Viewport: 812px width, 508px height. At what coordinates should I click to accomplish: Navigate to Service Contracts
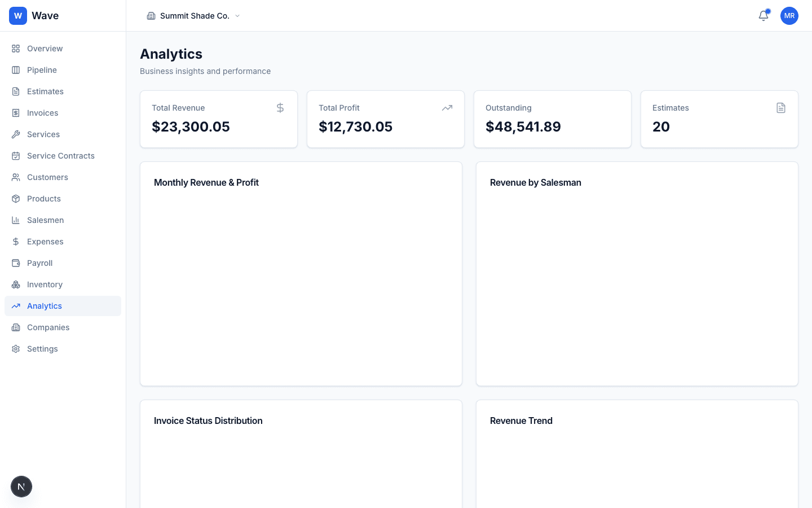(x=60, y=156)
